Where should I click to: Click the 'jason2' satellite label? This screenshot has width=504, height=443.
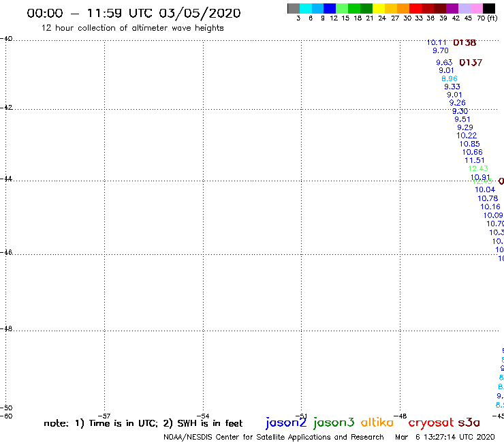click(286, 423)
